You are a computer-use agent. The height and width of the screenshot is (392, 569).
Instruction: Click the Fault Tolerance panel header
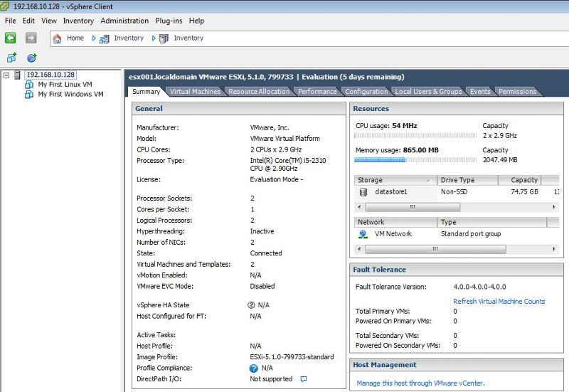point(457,270)
